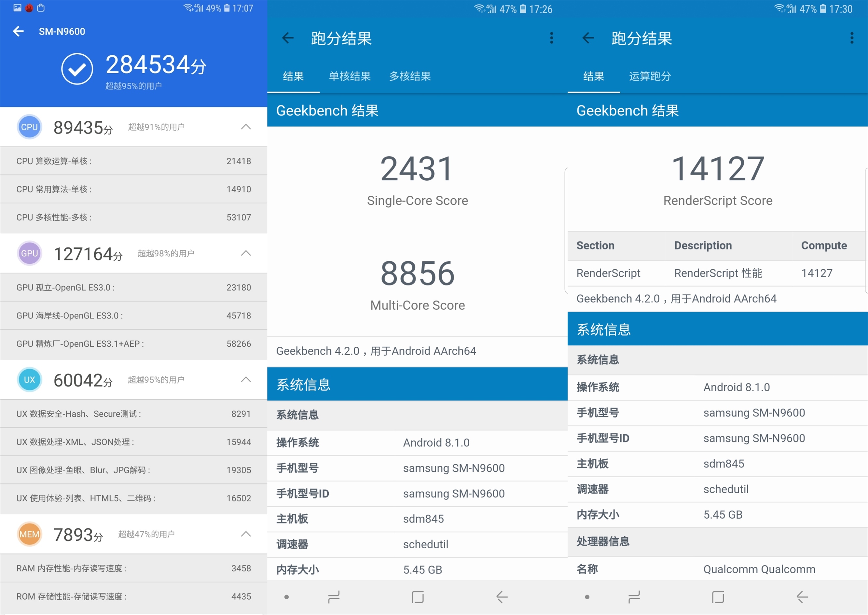Viewport: 868px width, 615px height.
Task: Tap the back arrow on the SM-N9600 screen
Action: point(18,32)
